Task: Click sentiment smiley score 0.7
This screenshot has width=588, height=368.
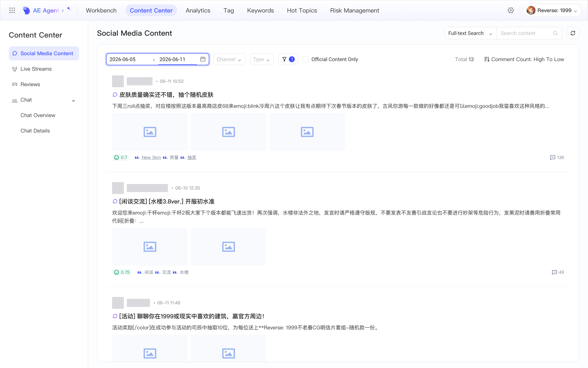Action: [x=121, y=158]
